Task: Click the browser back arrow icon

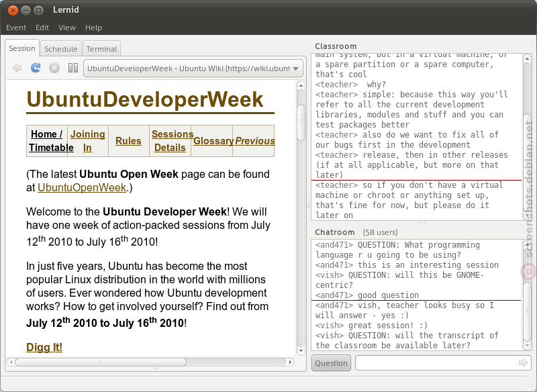Action: pyautogui.click(x=17, y=68)
